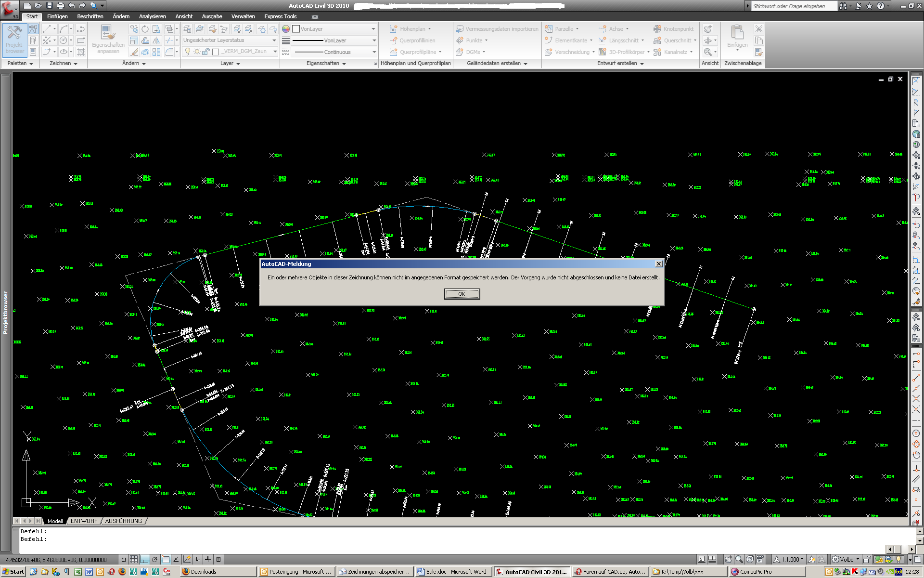Select the Fillet tool in Ändern panel

[169, 52]
